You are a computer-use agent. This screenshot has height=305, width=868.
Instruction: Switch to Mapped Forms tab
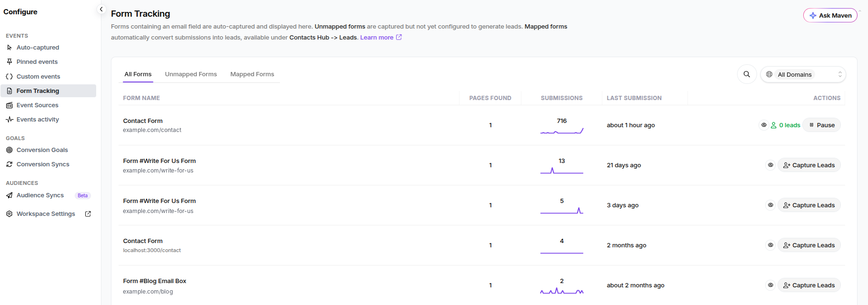click(252, 74)
